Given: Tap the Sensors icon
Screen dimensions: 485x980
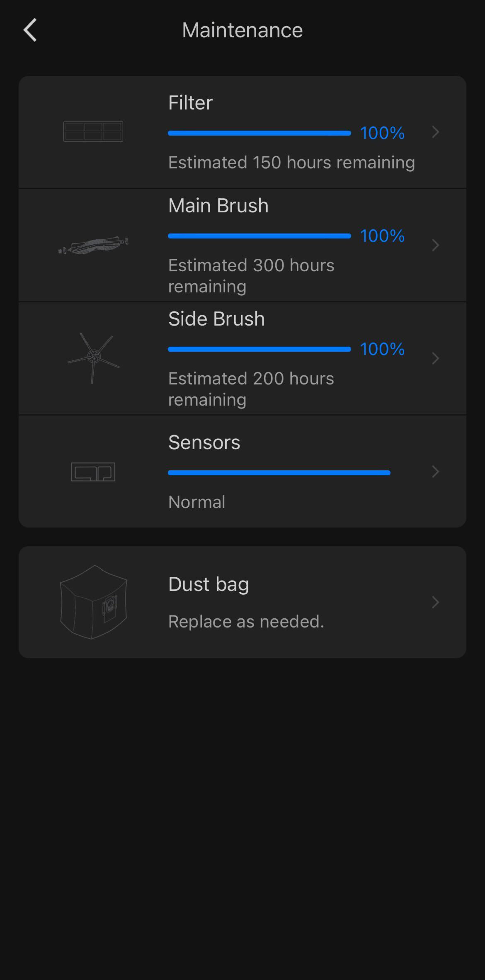Looking at the screenshot, I should (x=93, y=472).
